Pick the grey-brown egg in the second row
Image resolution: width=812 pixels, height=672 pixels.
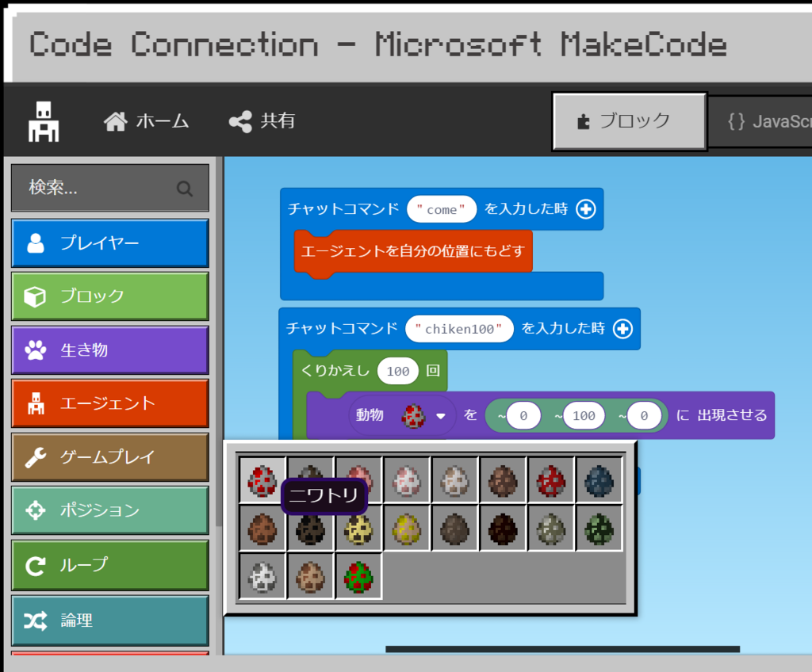coord(454,528)
